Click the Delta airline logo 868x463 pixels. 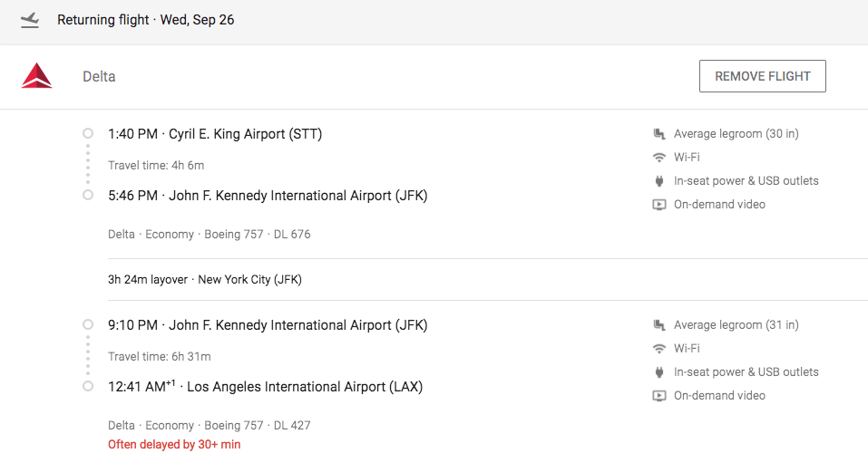[37, 76]
